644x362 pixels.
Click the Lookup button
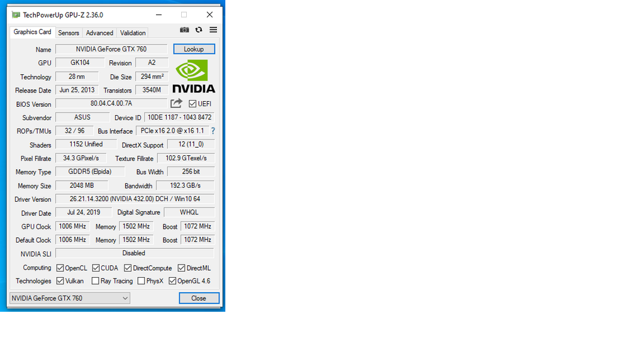pyautogui.click(x=194, y=49)
